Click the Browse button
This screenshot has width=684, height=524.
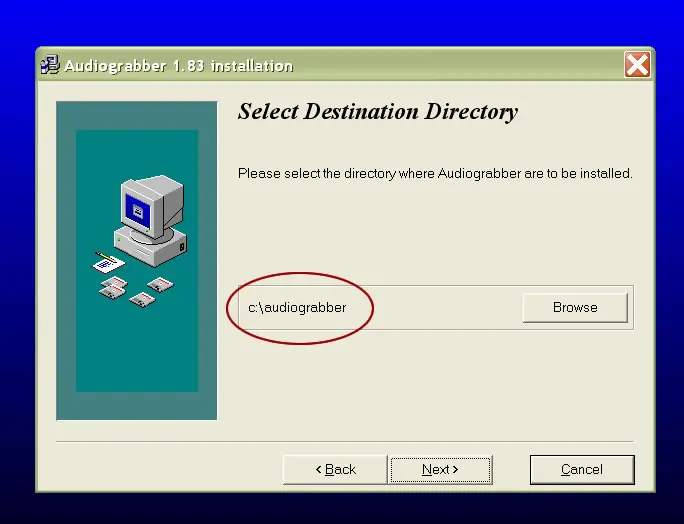575,308
